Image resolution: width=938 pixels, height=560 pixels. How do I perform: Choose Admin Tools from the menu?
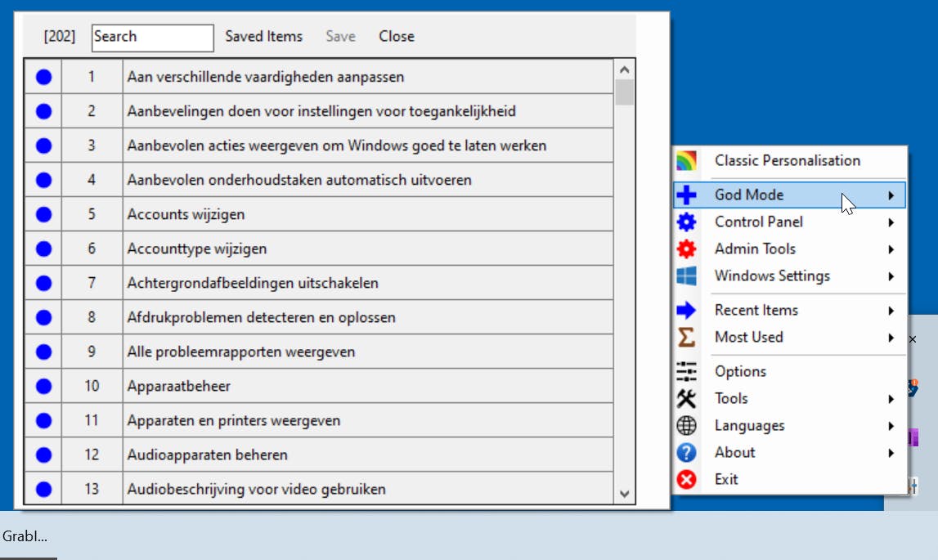coord(755,249)
